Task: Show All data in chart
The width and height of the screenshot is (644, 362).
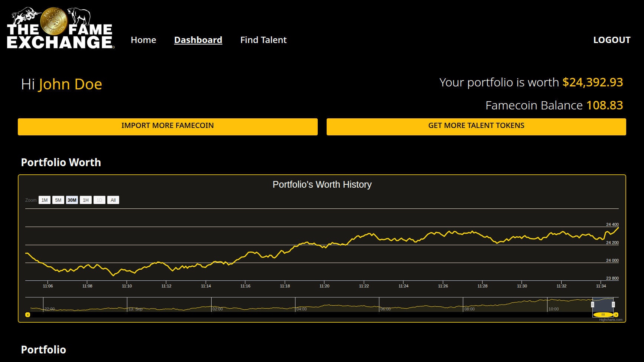Action: pyautogui.click(x=113, y=200)
